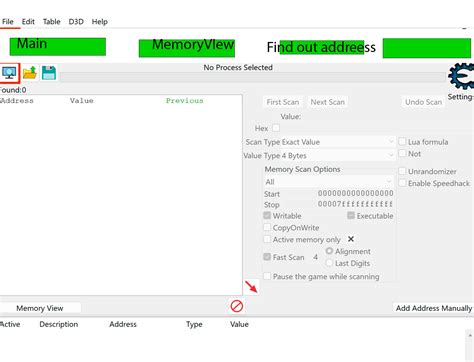Expand the Memory Scan Options All dropdown

click(328, 182)
